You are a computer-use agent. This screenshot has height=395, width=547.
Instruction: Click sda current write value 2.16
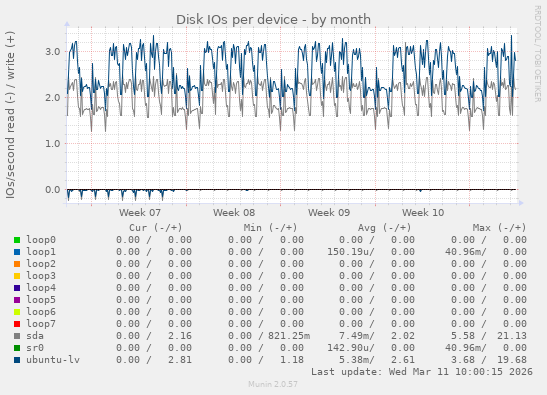(180, 336)
